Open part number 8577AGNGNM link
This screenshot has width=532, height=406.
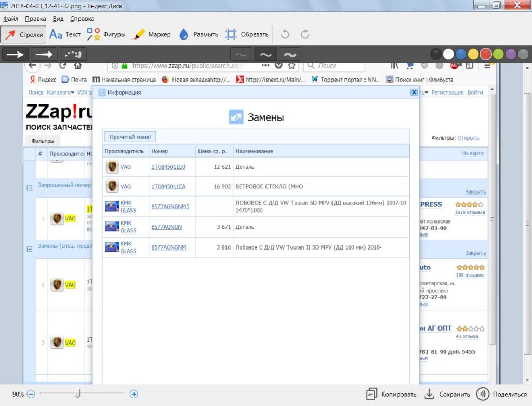click(x=169, y=247)
